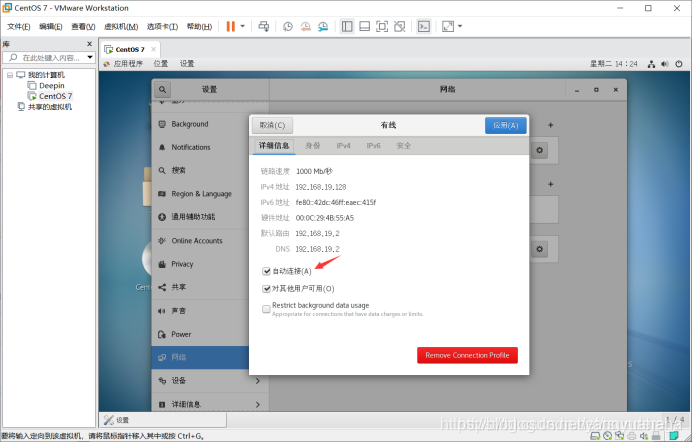692x443 pixels.
Task: Toggle the 对其他用户可用(O) checkbox
Action: [266, 289]
